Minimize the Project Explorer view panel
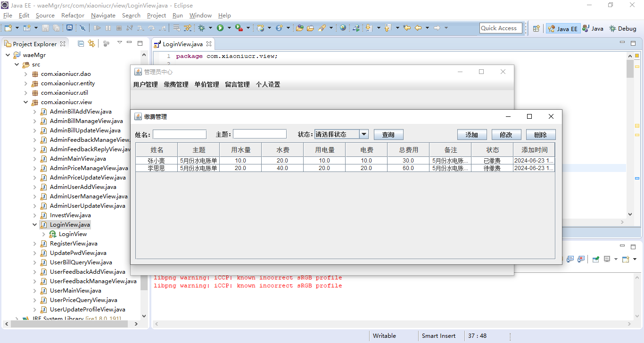644x343 pixels. pyautogui.click(x=130, y=43)
